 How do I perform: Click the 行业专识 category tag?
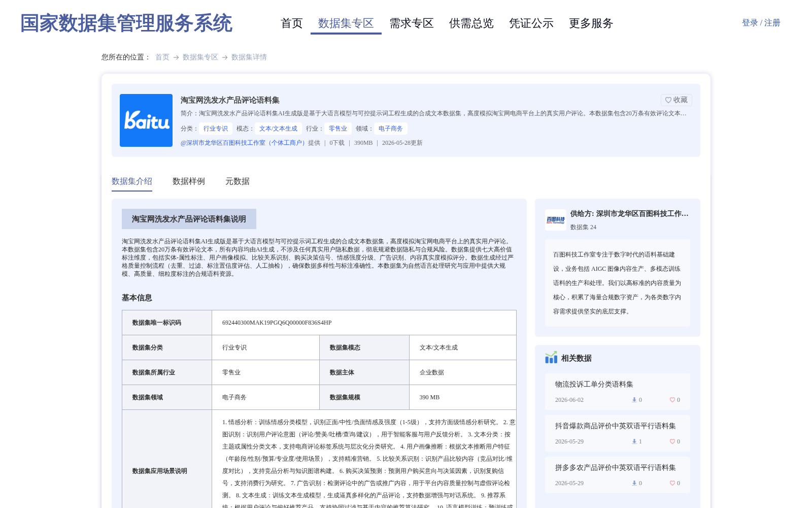pos(216,129)
